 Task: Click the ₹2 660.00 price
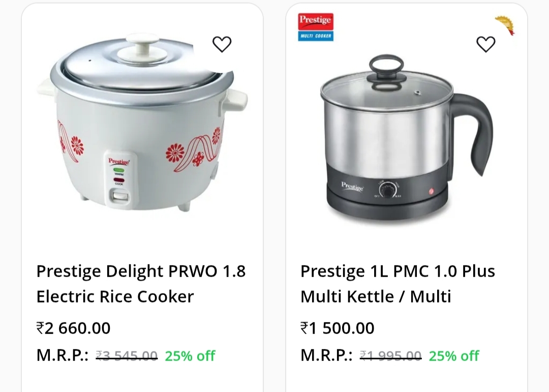(73, 328)
